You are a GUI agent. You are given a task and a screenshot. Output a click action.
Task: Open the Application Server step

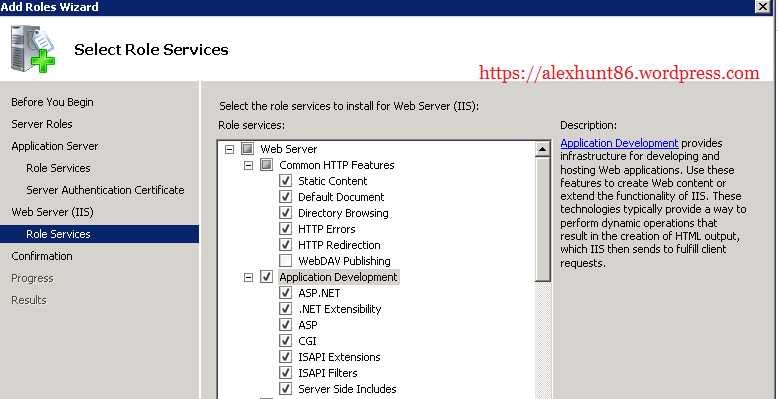55,146
